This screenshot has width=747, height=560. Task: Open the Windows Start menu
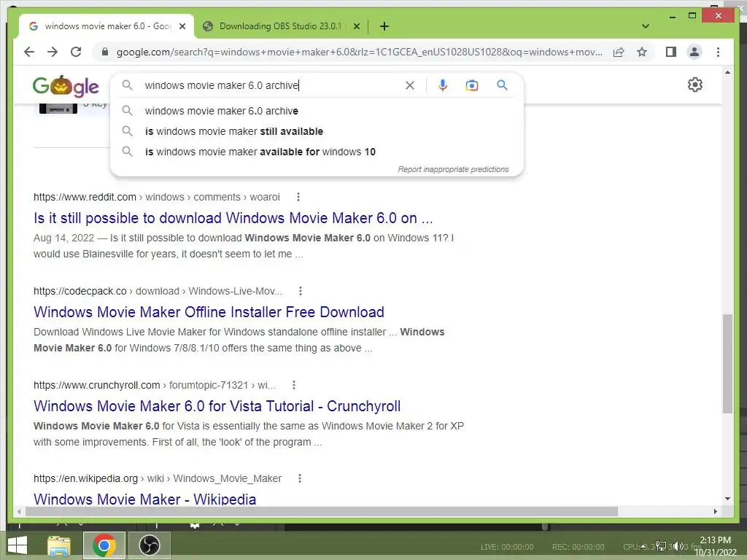pos(18,545)
